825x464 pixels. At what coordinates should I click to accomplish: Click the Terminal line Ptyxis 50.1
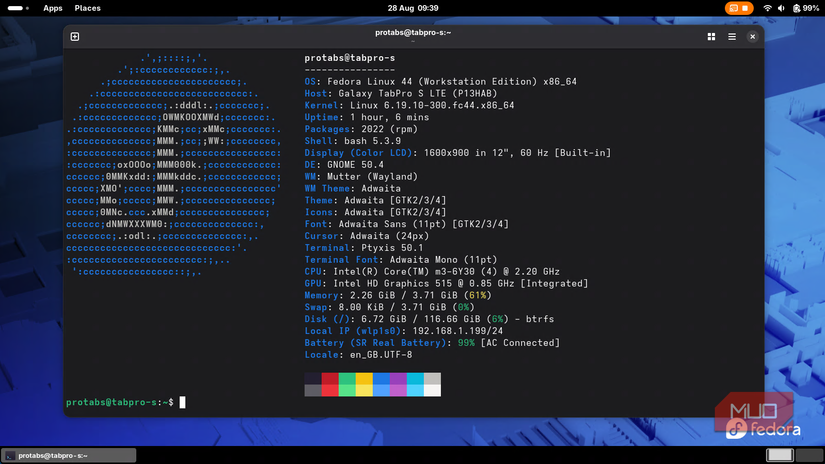coord(364,248)
